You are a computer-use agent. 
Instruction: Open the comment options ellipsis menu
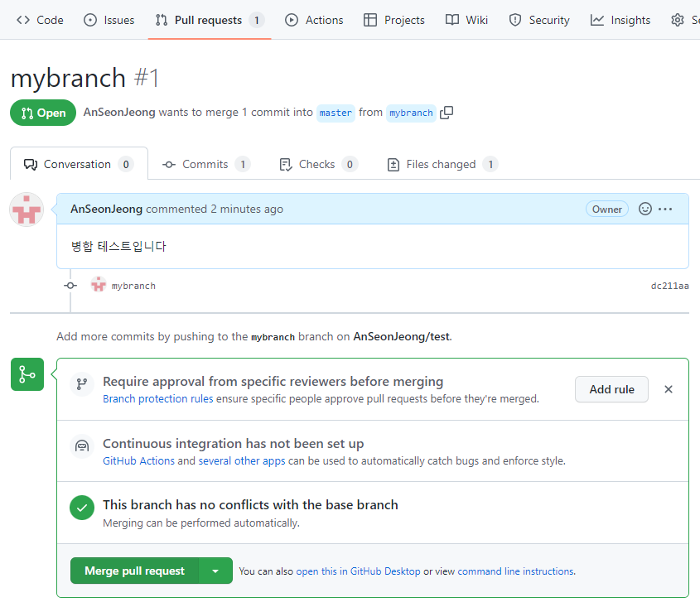[x=665, y=209]
